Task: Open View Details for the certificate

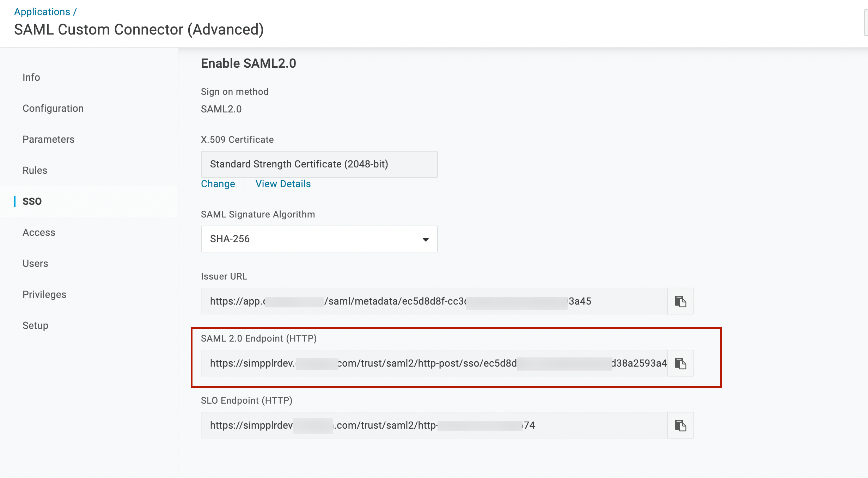Action: pyautogui.click(x=283, y=184)
